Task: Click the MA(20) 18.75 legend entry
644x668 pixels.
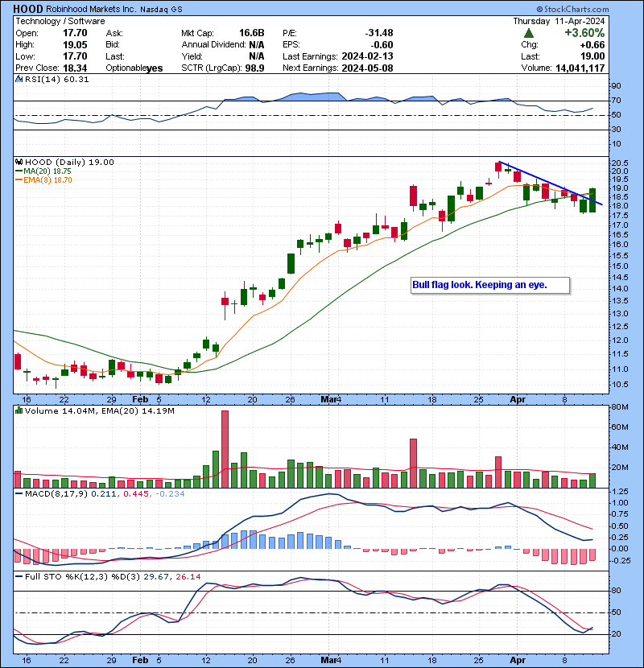Action: [x=43, y=171]
